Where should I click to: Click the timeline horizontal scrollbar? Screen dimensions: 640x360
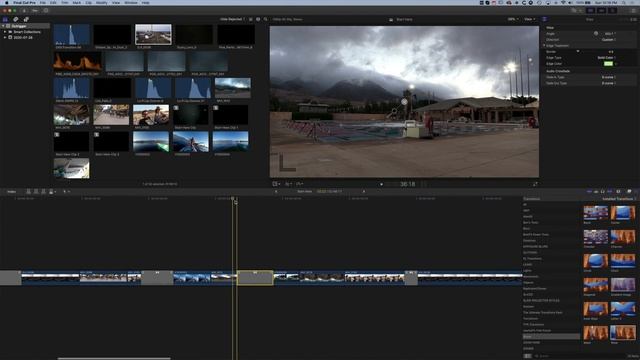coord(114,358)
